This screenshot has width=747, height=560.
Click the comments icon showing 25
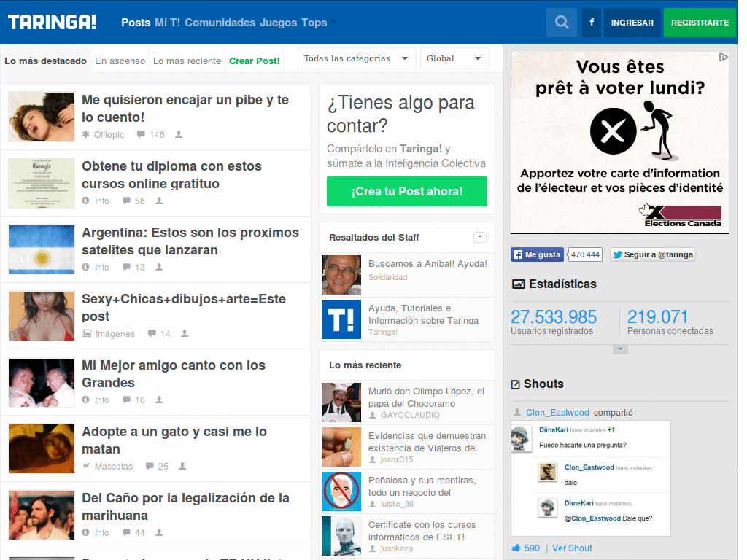(x=150, y=466)
